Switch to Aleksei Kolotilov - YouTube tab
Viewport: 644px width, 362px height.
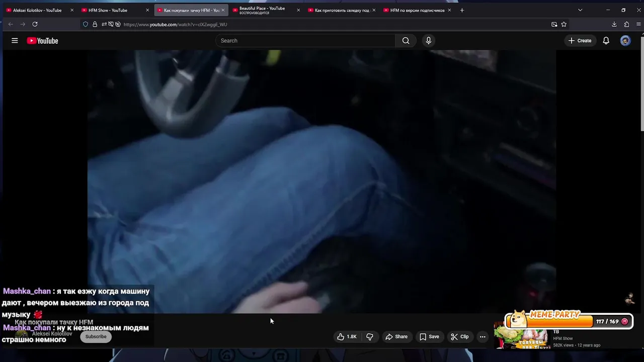[37, 10]
